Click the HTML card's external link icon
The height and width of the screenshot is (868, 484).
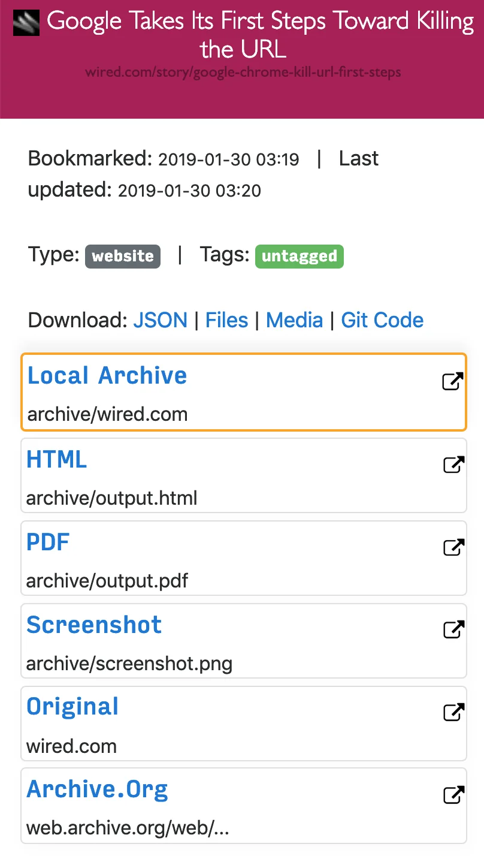453,463
